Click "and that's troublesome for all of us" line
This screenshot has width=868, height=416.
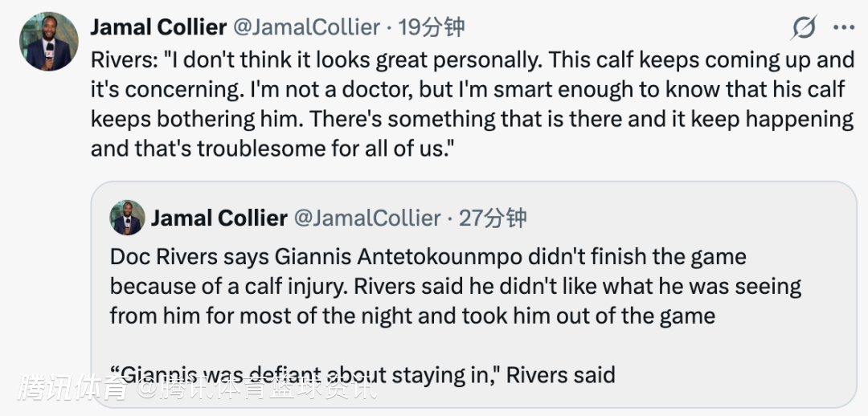point(268,149)
